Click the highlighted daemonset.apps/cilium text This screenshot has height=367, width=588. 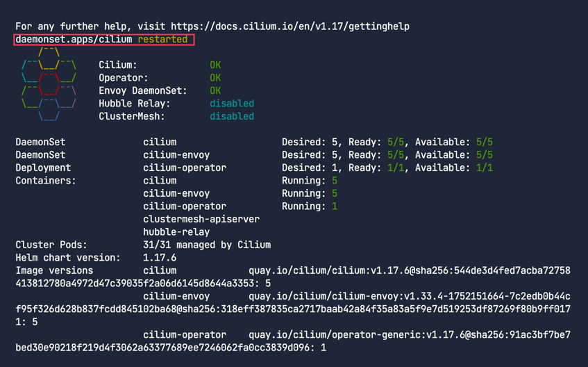tap(74, 40)
